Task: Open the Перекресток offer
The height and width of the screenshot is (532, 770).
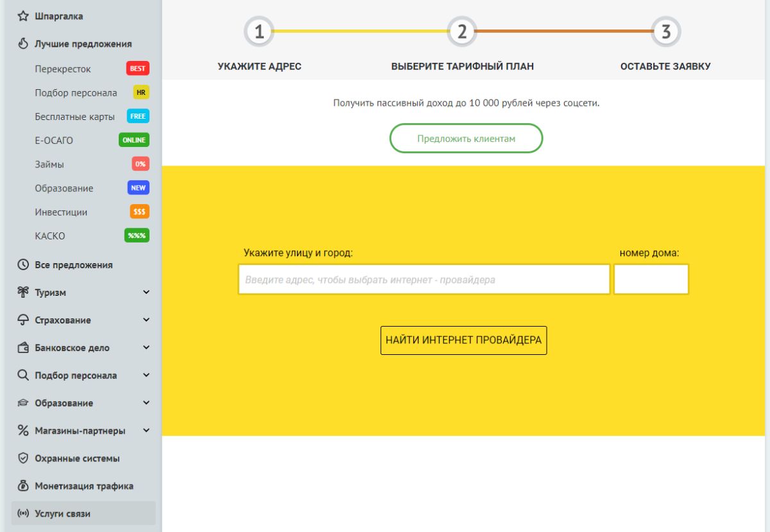Action: click(x=63, y=69)
